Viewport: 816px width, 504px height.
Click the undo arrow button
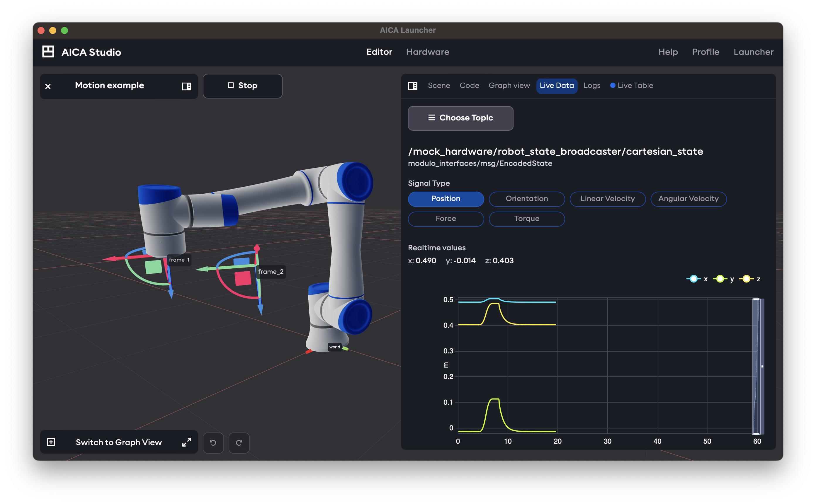213,443
